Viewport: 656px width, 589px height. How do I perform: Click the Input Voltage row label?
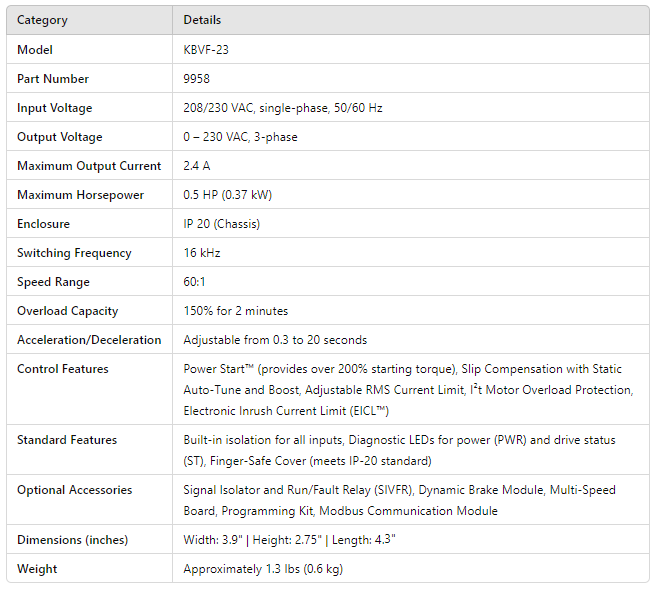click(54, 107)
